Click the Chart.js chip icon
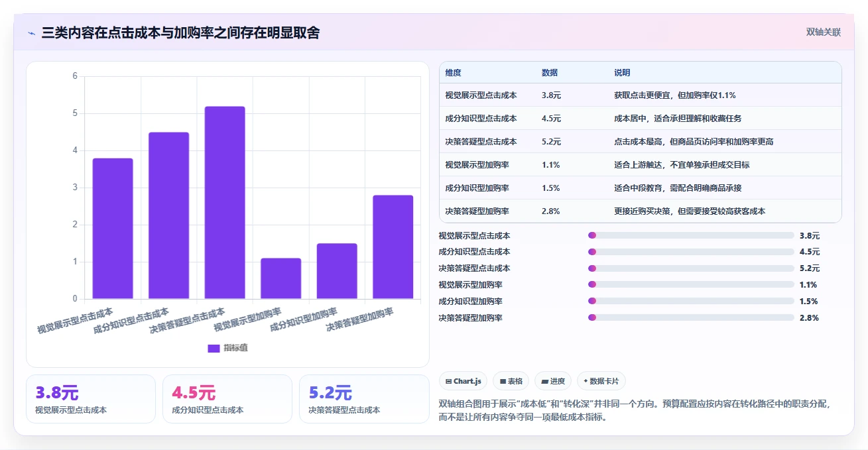Screen dimensions: 868x450 pyautogui.click(x=449, y=381)
